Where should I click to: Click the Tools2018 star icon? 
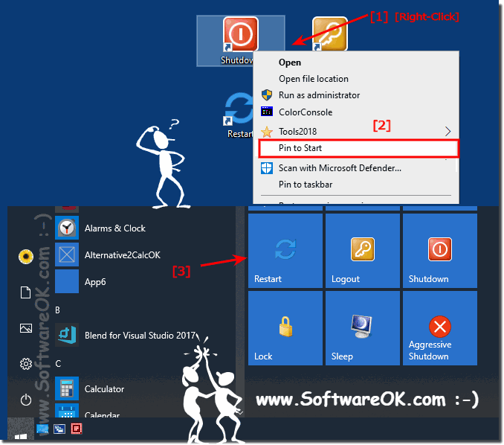click(x=267, y=132)
